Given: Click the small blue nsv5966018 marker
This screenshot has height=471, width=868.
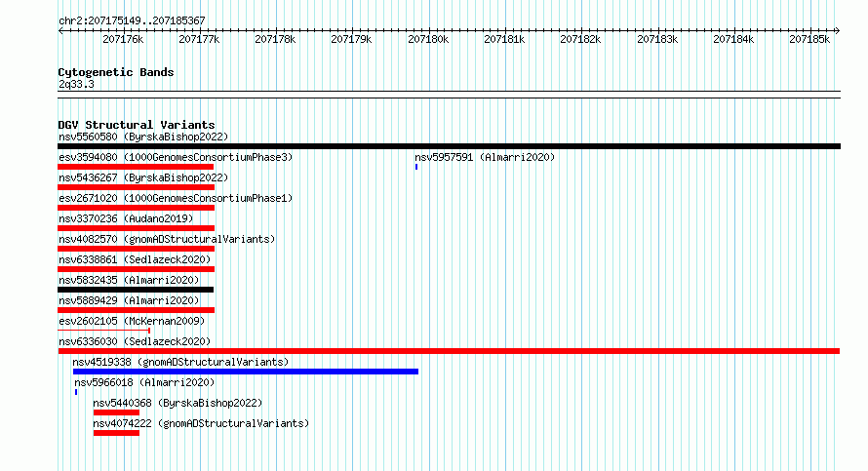Looking at the screenshot, I should tap(76, 392).
